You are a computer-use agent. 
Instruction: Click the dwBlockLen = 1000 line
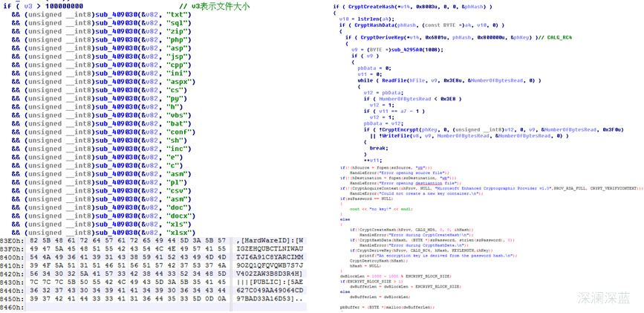395,276
